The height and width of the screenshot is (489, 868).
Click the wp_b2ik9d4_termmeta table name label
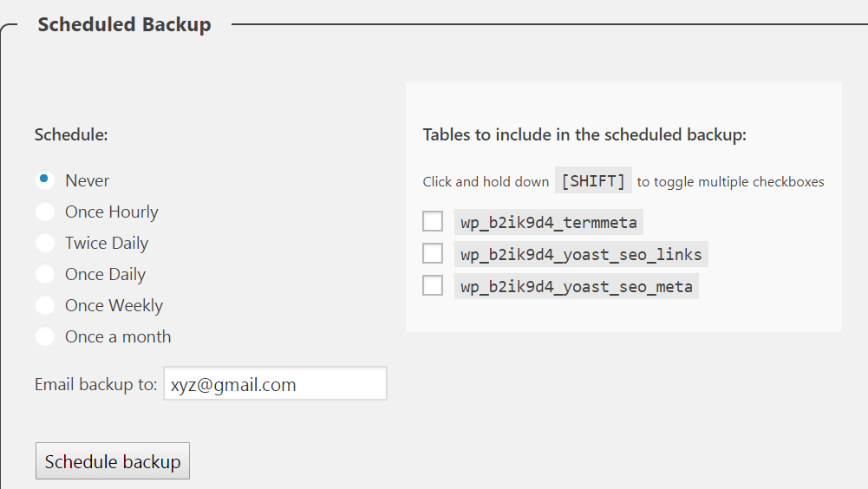click(548, 223)
